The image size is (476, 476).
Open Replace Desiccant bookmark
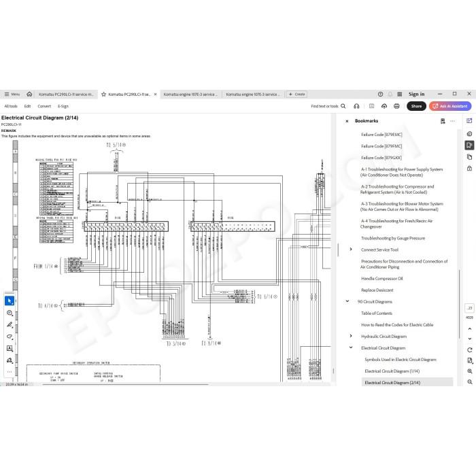377,290
